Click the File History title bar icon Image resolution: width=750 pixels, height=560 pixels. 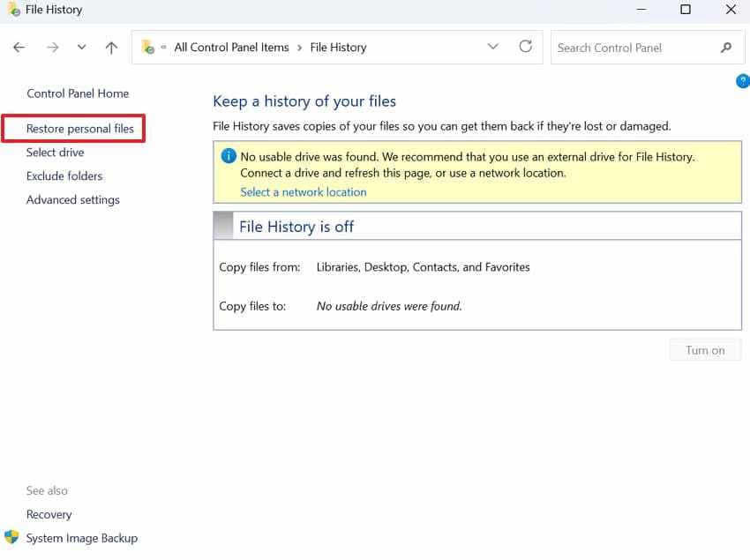click(x=14, y=9)
